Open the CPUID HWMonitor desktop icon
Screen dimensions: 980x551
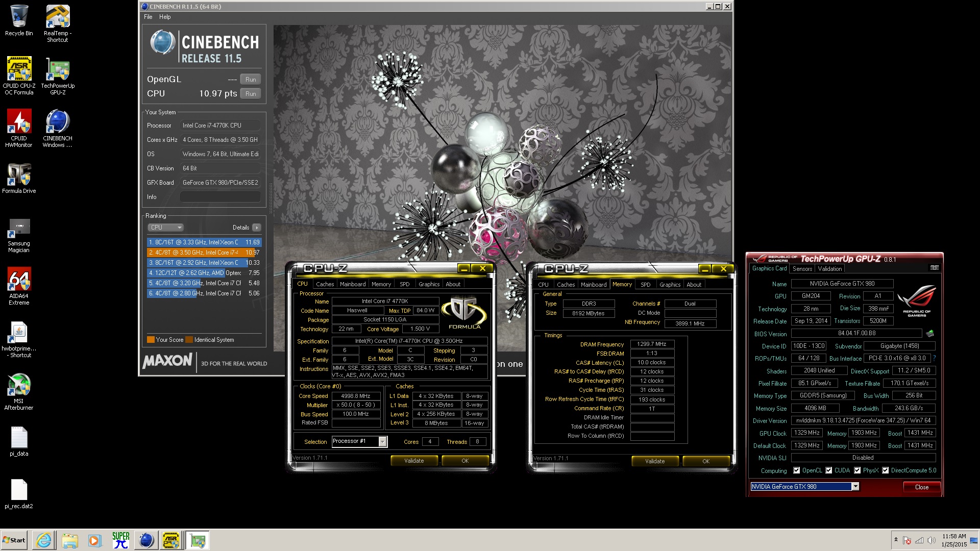[19, 128]
